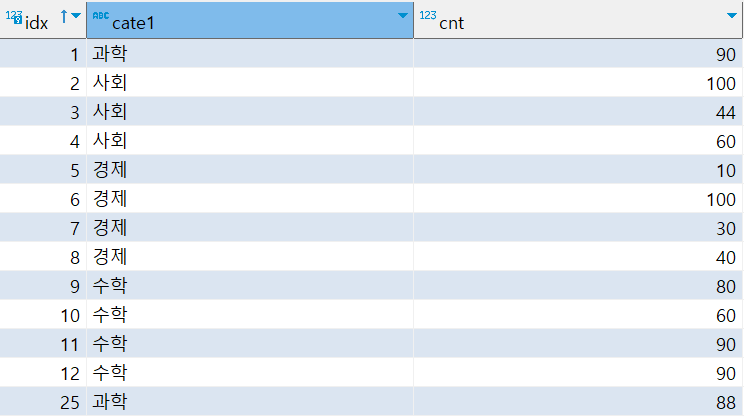
Task: Select cate1 cell 과학 in row idx 25
Action: (250, 401)
